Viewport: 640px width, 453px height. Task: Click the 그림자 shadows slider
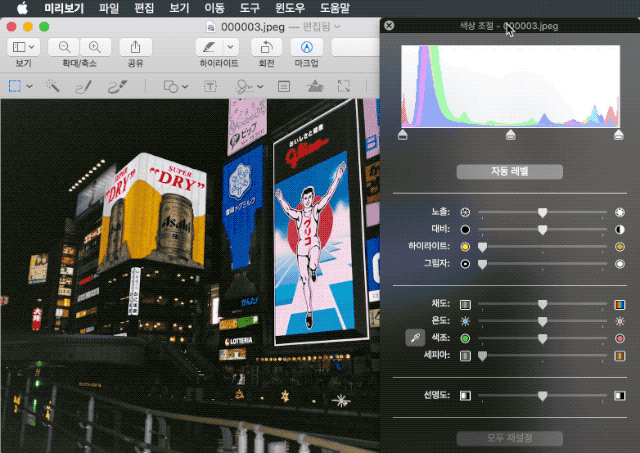tap(542, 264)
